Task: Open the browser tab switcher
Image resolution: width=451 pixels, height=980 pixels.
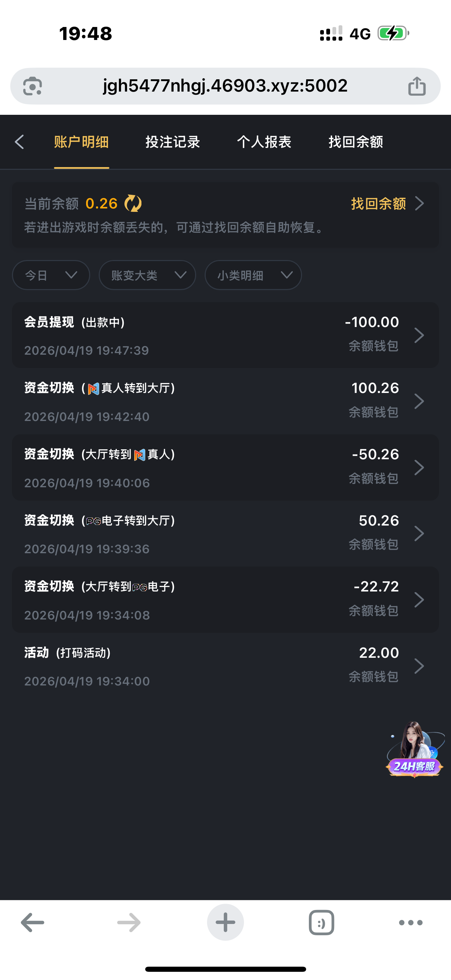Action: pos(321,922)
